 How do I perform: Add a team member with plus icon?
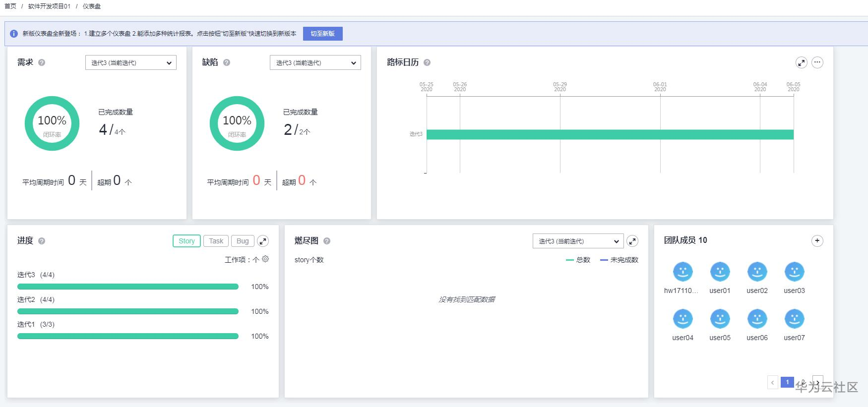pos(817,241)
